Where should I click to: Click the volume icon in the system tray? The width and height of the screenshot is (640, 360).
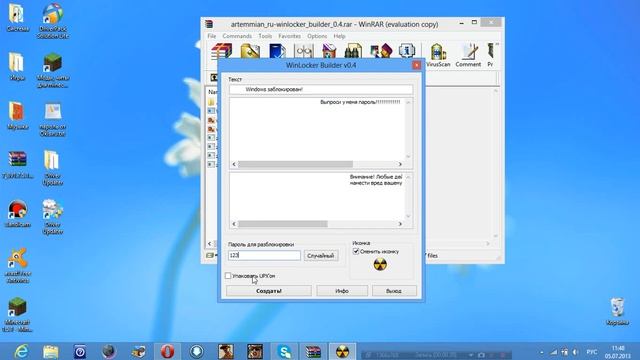point(575,352)
